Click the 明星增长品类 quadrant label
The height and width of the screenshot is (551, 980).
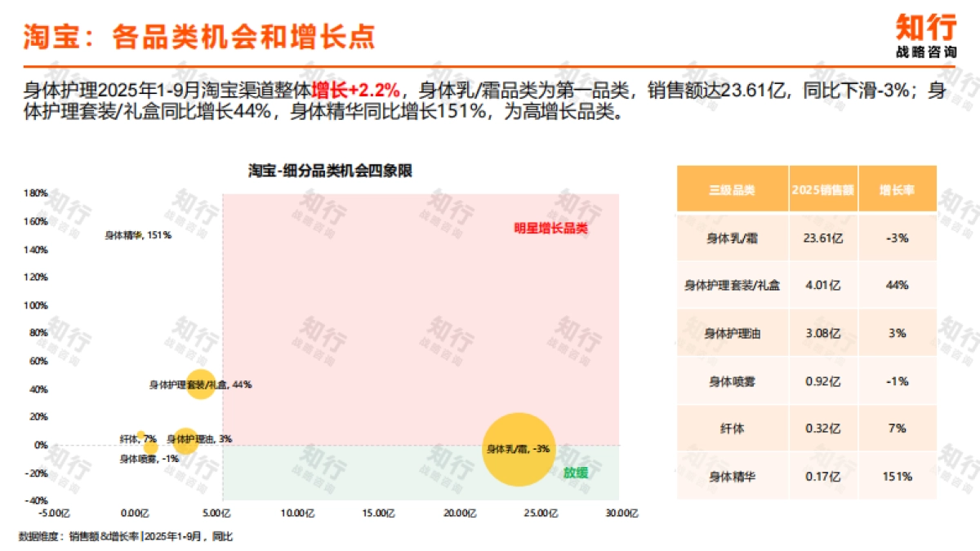(550, 228)
